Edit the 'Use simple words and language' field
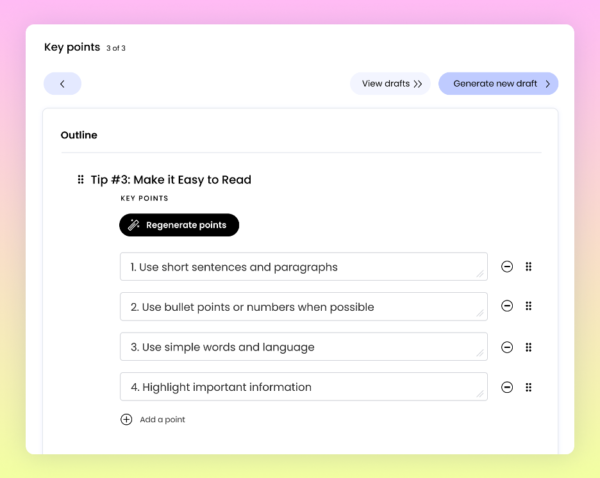 (x=304, y=347)
